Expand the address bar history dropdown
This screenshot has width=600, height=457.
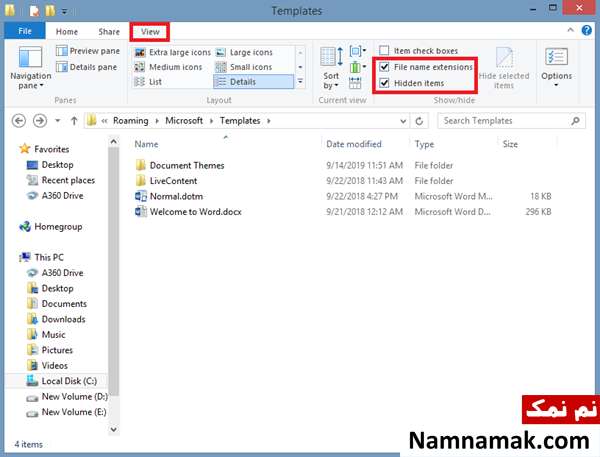[x=403, y=121]
